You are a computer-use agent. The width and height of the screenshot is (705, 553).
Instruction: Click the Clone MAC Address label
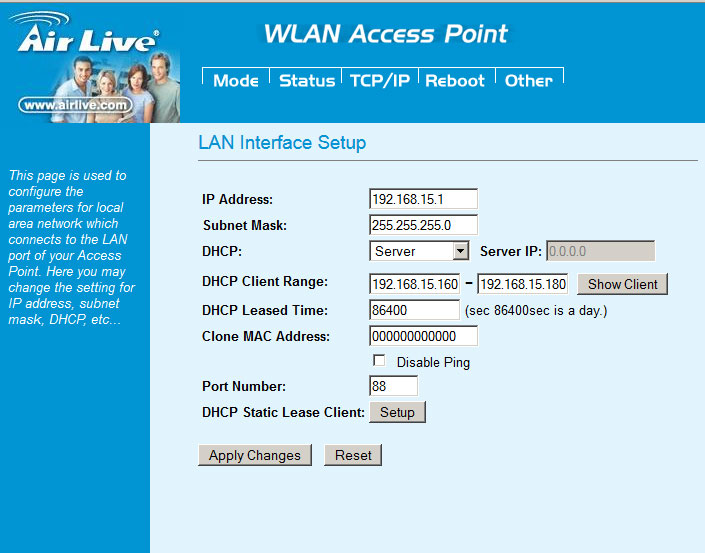[266, 336]
